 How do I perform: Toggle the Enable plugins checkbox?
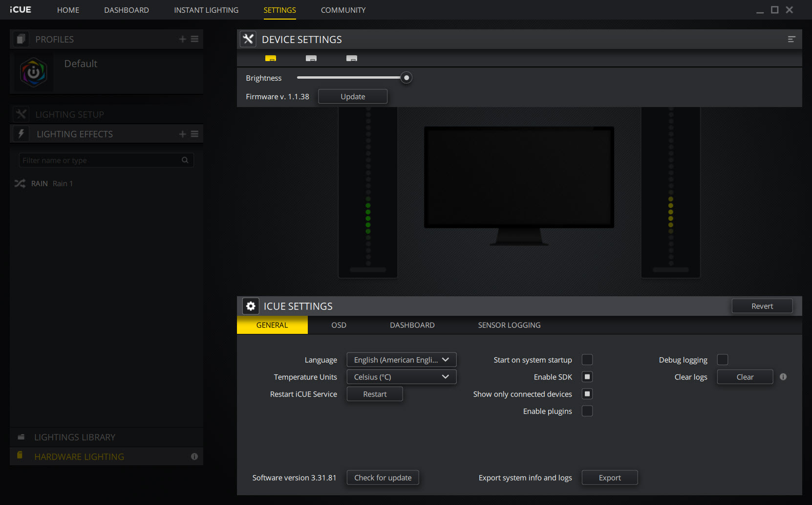click(x=587, y=411)
